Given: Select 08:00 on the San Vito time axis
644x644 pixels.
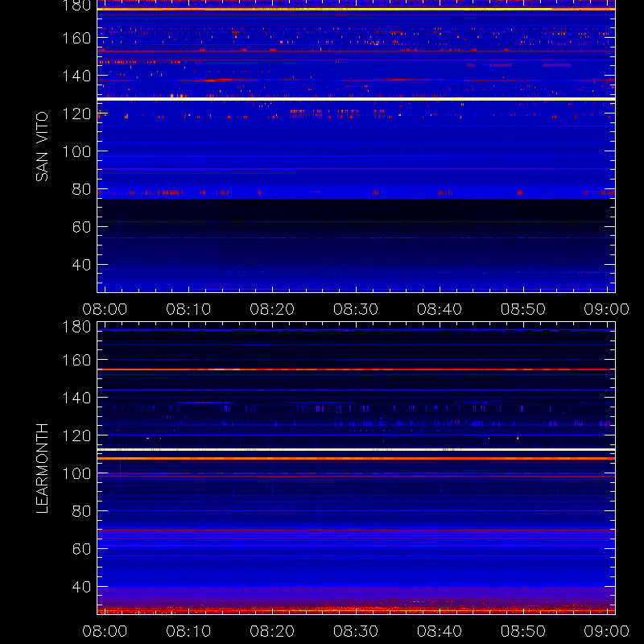Looking at the screenshot, I should (105, 309).
